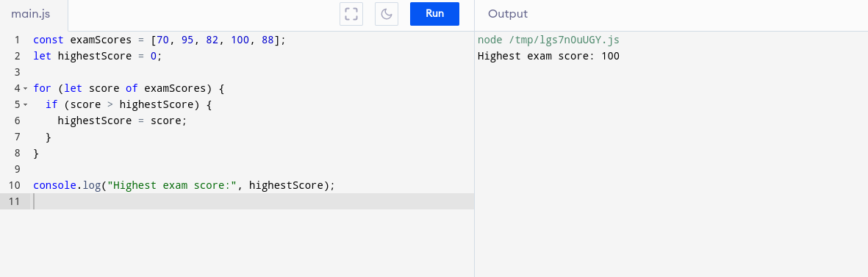The width and height of the screenshot is (868, 277).
Task: Place cursor in 'highestScore = score;' line
Action: 123,120
